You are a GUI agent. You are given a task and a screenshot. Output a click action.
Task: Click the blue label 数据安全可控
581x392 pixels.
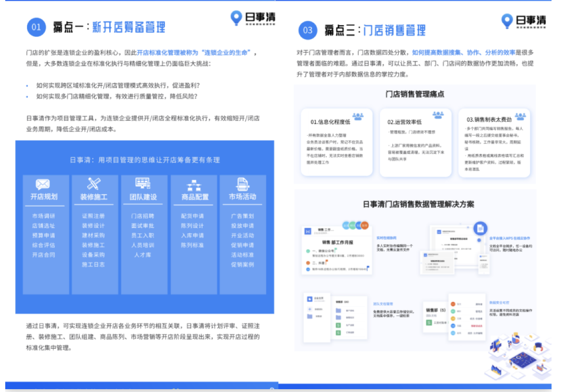tap(499, 302)
